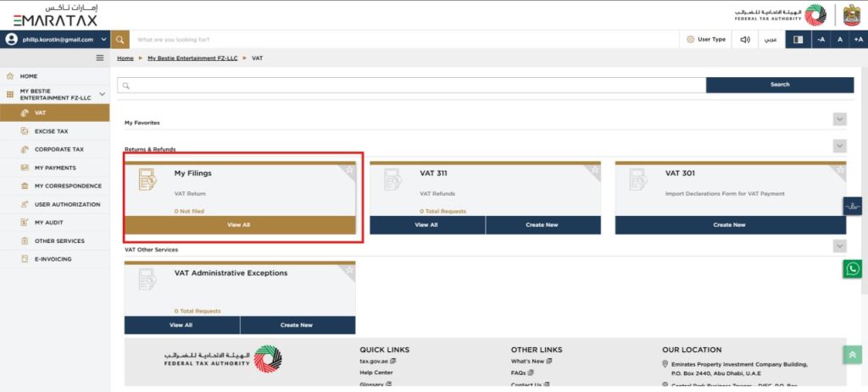Collapse the VAT Other Services section
This screenshot has width=868, height=392.
click(840, 246)
